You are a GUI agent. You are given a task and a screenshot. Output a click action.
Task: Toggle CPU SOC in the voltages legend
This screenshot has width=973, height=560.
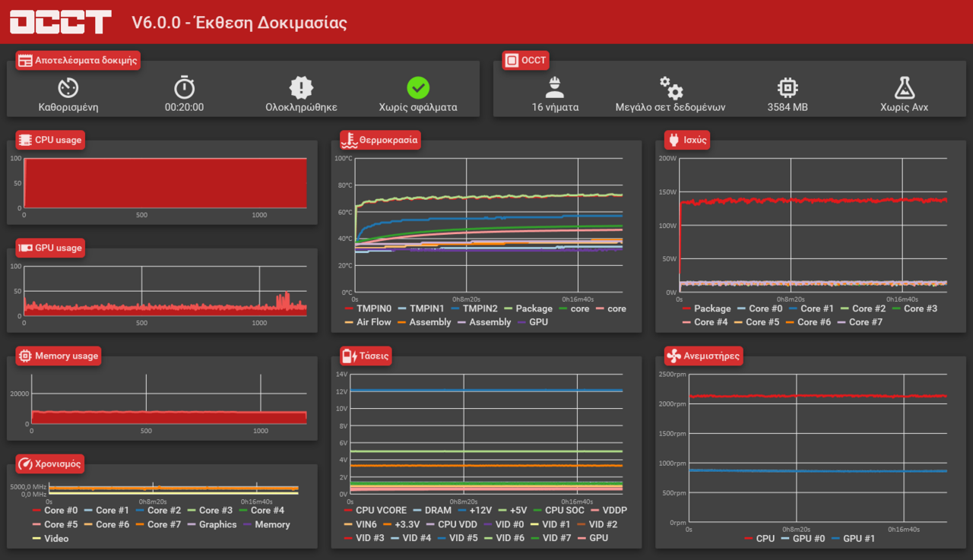(x=559, y=511)
